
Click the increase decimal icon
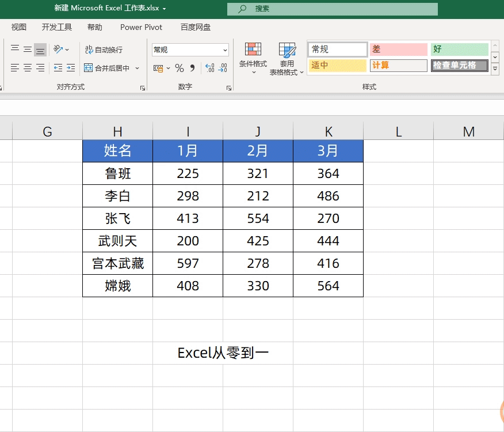[209, 69]
